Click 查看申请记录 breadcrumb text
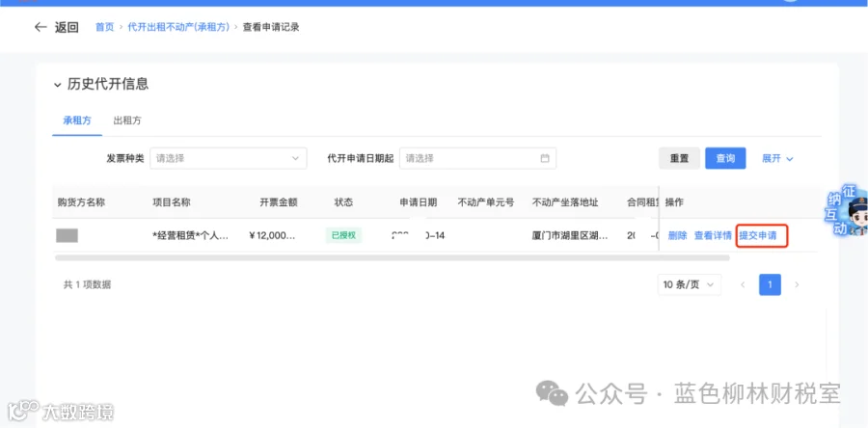868x428 pixels. [x=271, y=27]
